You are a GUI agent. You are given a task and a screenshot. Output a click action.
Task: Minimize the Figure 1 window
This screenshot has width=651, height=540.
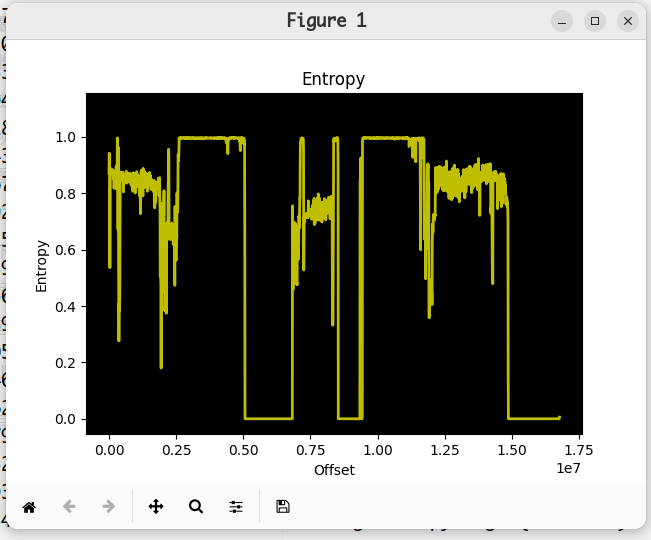click(562, 21)
